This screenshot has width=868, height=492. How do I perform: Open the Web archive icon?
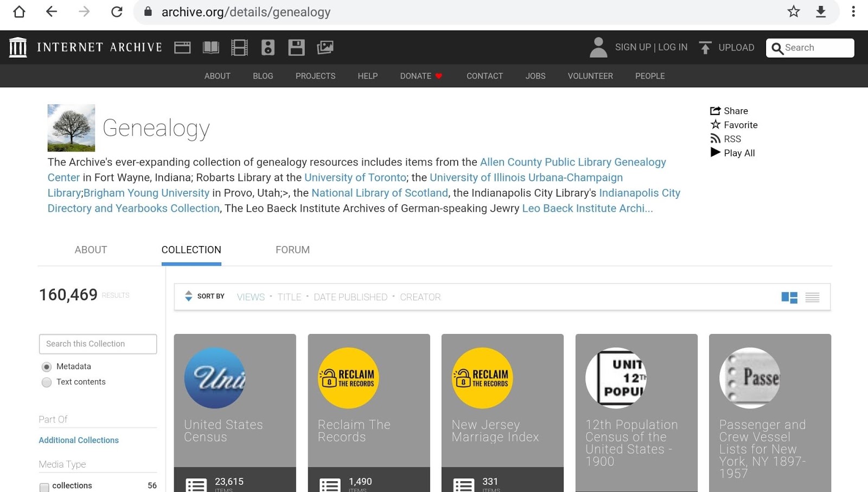[x=182, y=48]
